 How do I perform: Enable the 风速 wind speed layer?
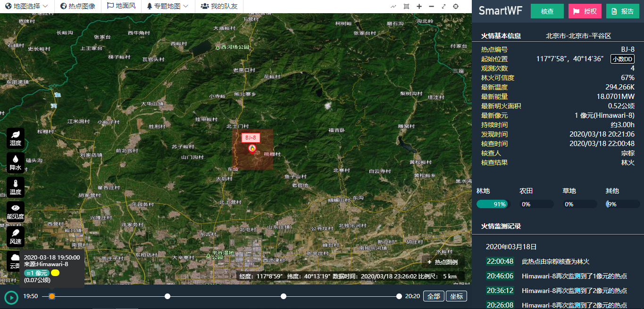tap(16, 236)
